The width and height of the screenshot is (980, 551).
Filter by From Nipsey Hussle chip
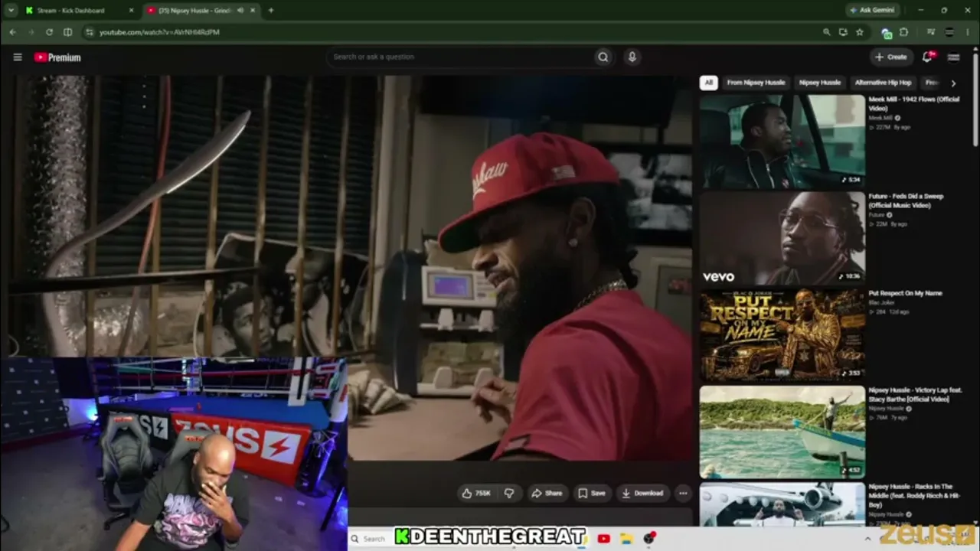(756, 83)
